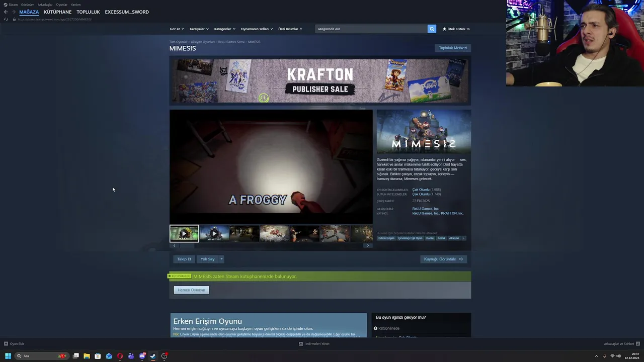
Task: Select the Komik tag
Action: [x=441, y=238]
